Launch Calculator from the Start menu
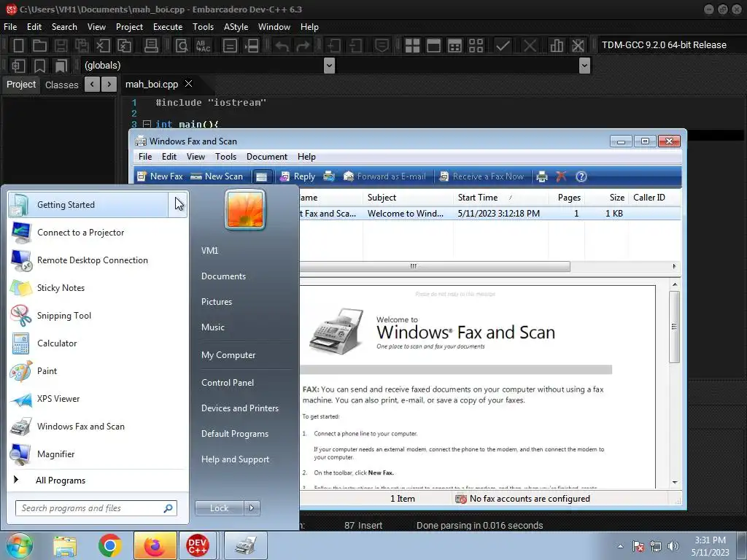 tap(98, 343)
